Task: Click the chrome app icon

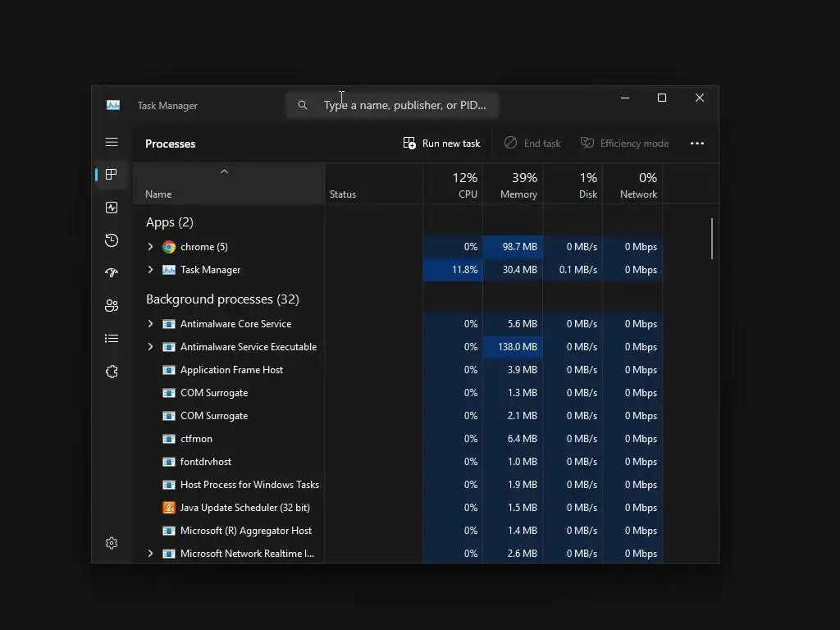Action: [169, 247]
